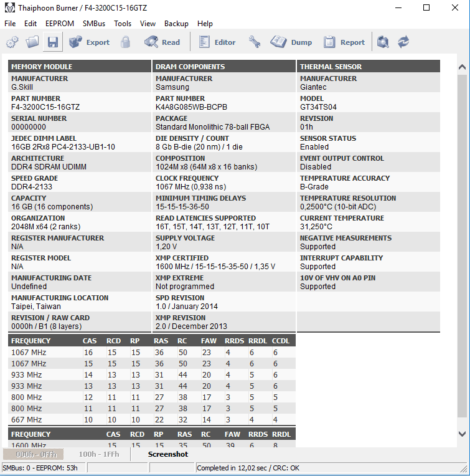Click the scrollbar down arrow

[462, 434]
